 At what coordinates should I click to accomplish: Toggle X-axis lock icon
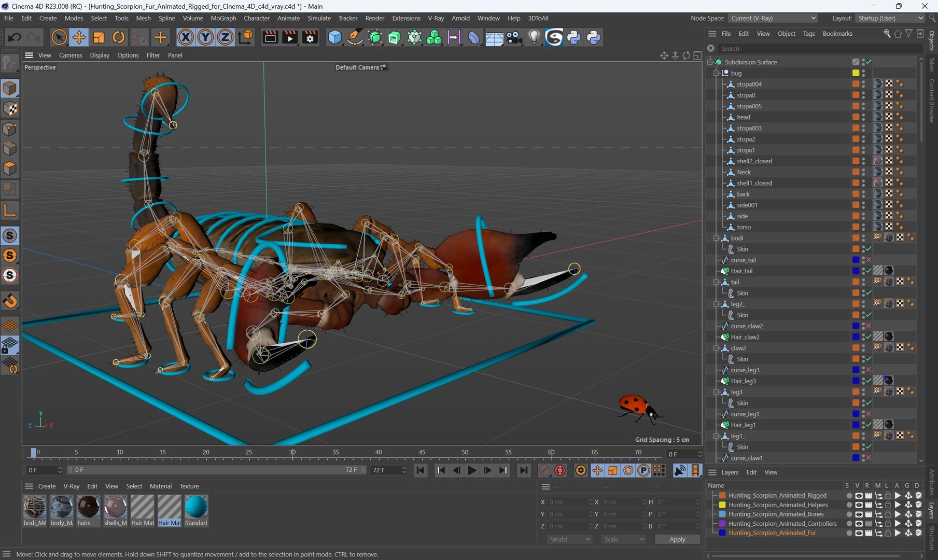(x=186, y=37)
